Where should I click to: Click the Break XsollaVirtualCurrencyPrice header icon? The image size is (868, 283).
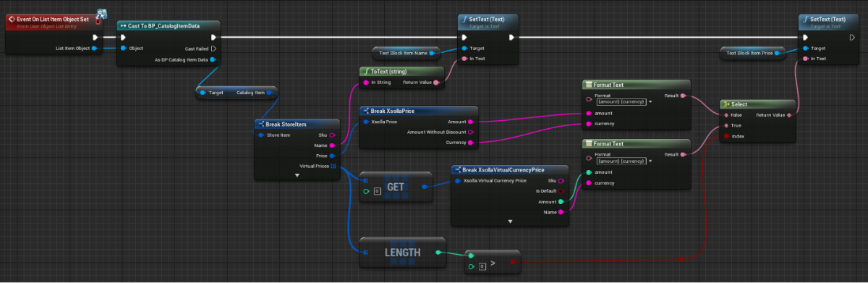coord(457,169)
